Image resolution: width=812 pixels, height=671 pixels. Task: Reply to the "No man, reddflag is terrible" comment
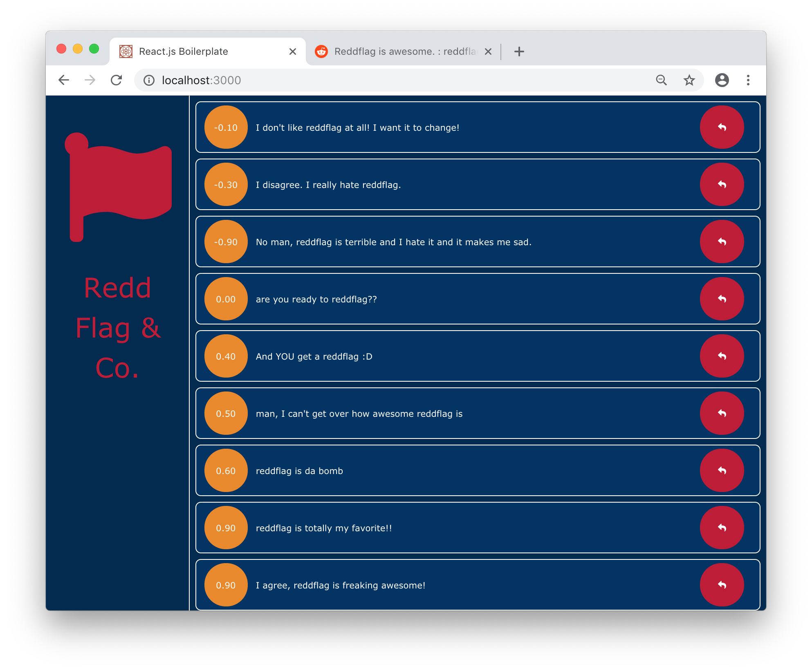click(x=722, y=242)
